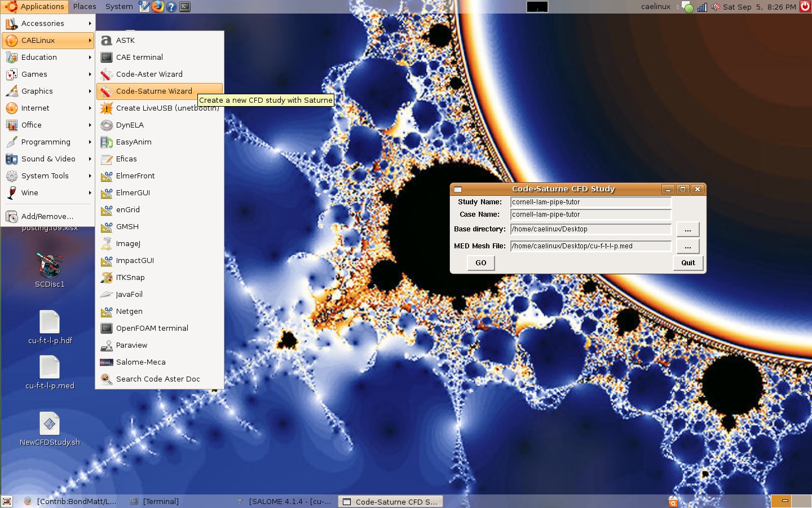The width and height of the screenshot is (812, 508).
Task: Open enGrid mesh tool
Action: point(160,209)
